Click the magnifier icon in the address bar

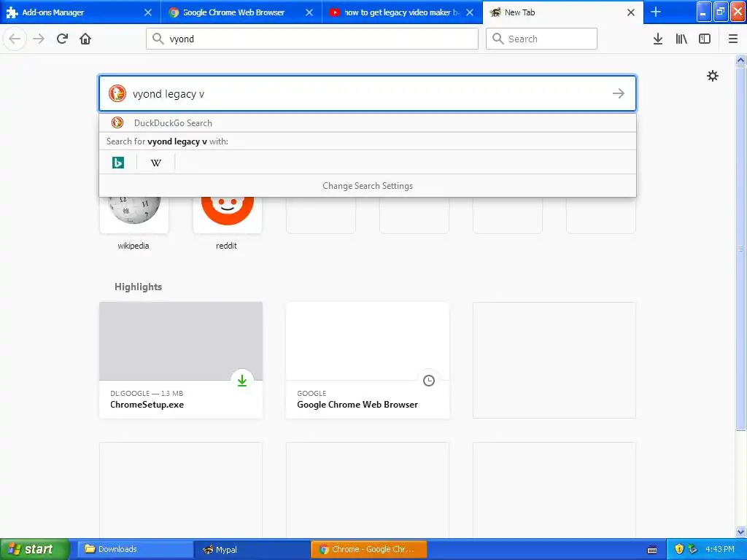[x=158, y=39]
